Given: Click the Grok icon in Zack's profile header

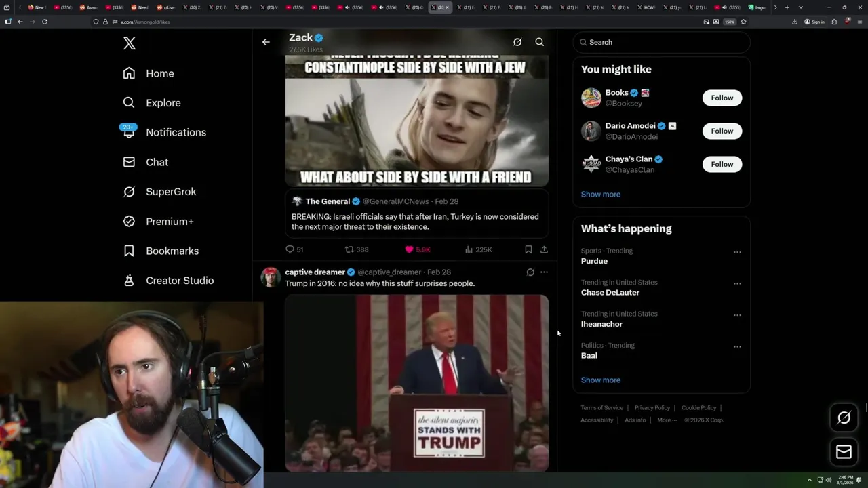Looking at the screenshot, I should coord(517,42).
